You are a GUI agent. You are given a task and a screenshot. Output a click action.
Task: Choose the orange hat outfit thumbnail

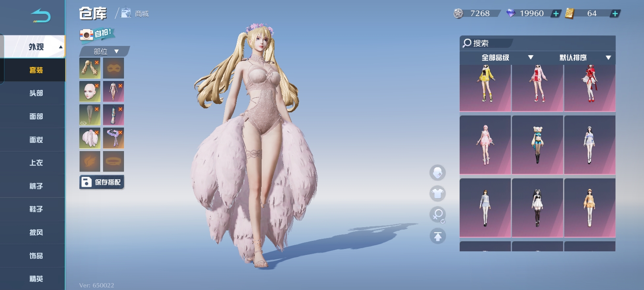590,208
